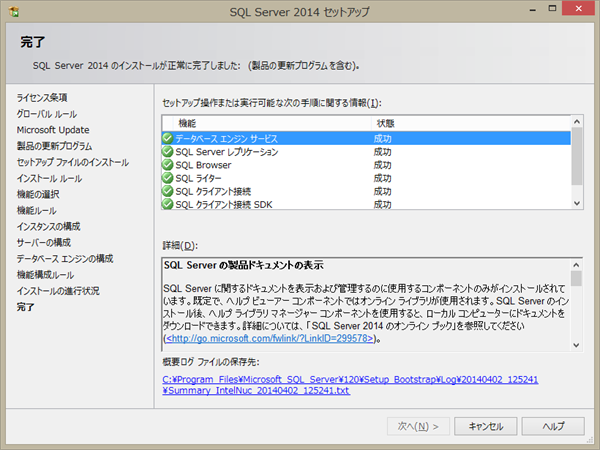Click the 状態 column header
Viewport: 600px width, 450px height.
pos(471,123)
